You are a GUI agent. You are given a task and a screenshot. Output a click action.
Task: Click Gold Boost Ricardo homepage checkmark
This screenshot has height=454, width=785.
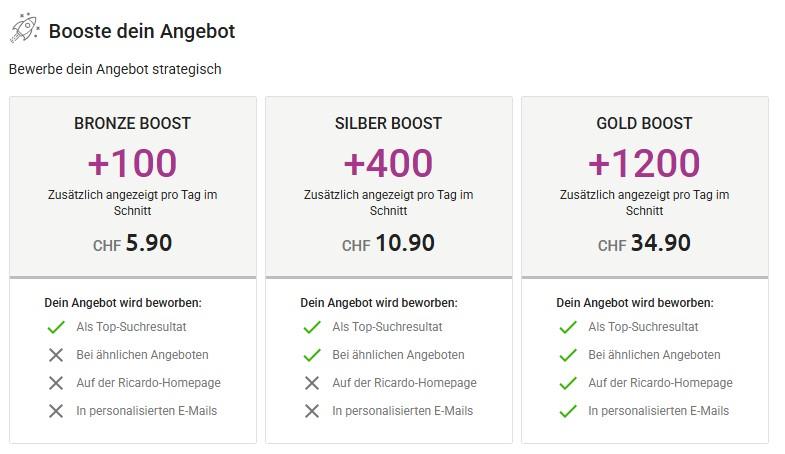[x=568, y=383]
